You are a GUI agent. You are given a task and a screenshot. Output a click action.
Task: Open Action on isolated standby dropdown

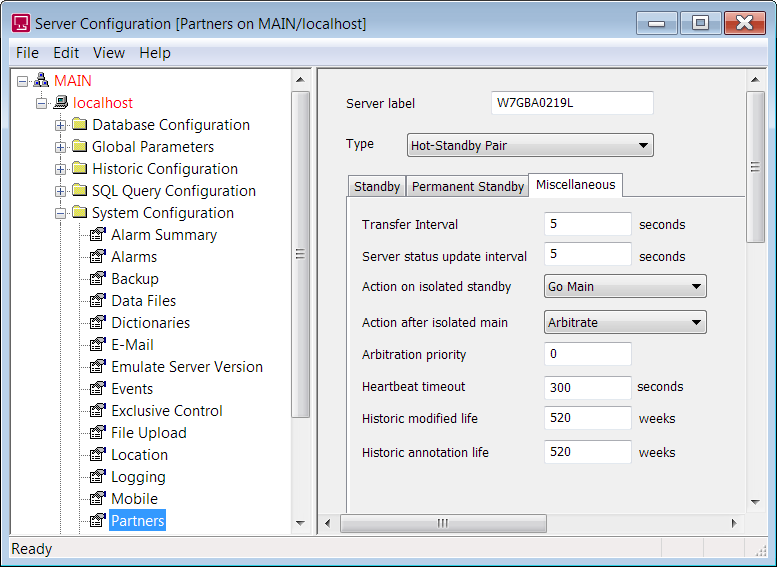[x=625, y=287]
